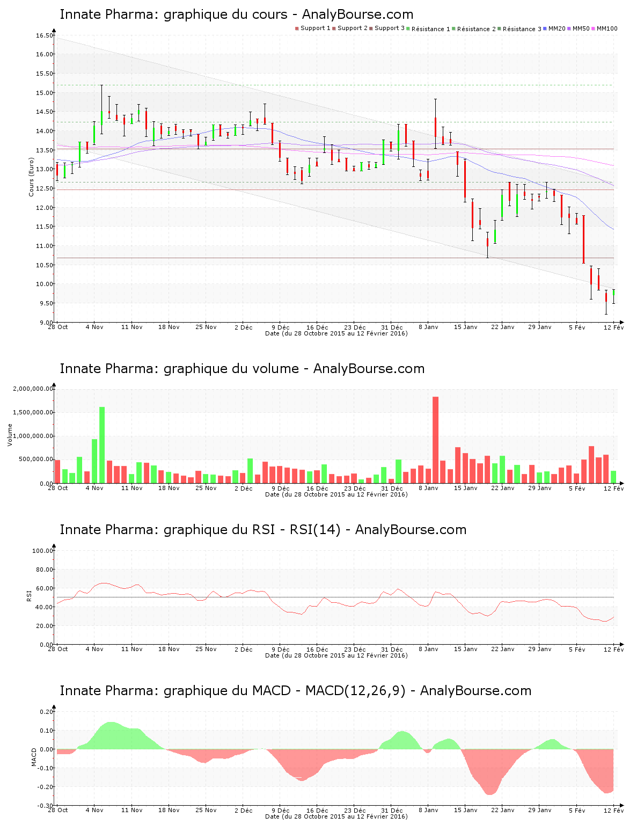Click the 'MACD' y-axis label
This screenshot has width=644, height=832.
(34, 757)
